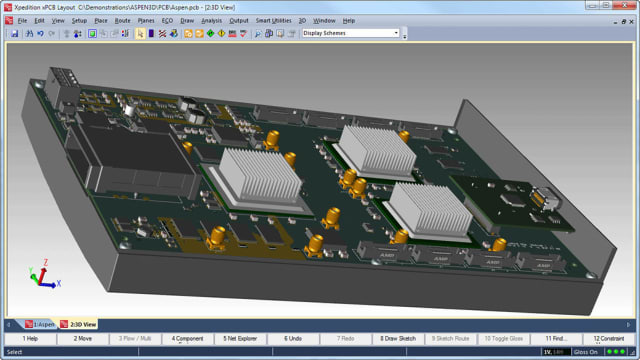
Task: Click the 10 Toggle Gloss button
Action: 503,338
